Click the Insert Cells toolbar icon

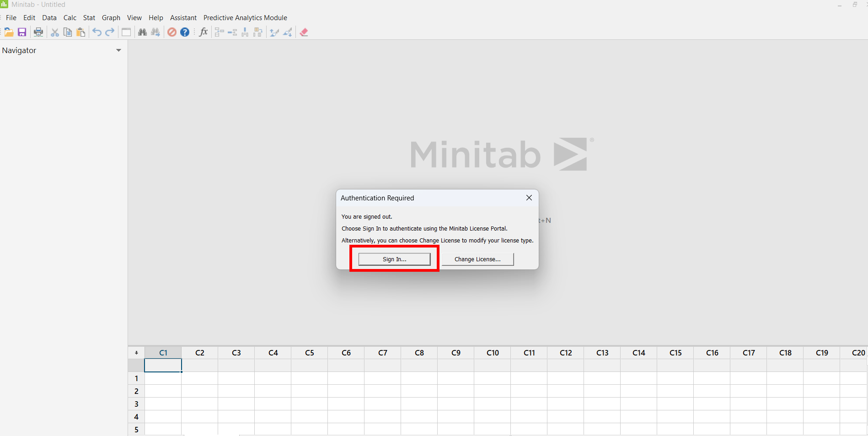(219, 32)
